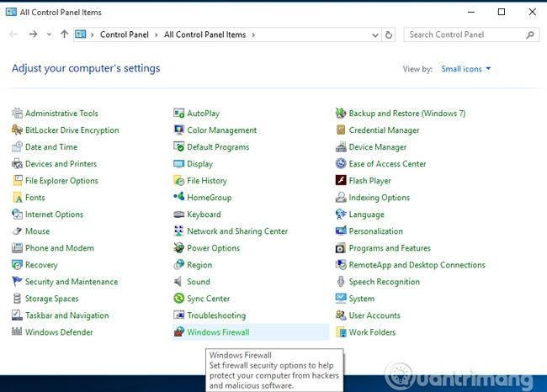Click the search magnifier icon
Image resolution: width=547 pixels, height=392 pixels.
529,34
